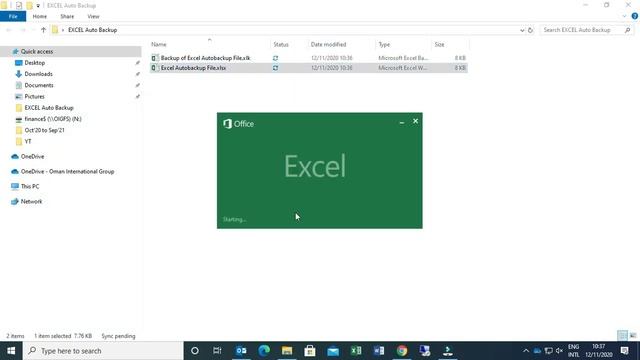Launch Microsoft Edge from taskbar

coord(264,351)
